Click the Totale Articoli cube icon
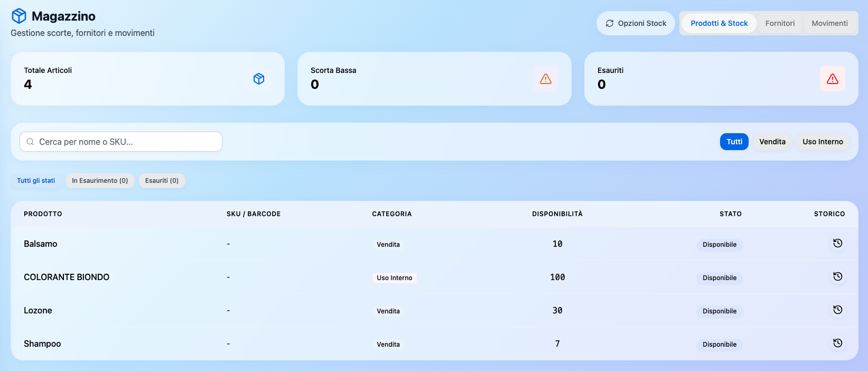 (259, 79)
